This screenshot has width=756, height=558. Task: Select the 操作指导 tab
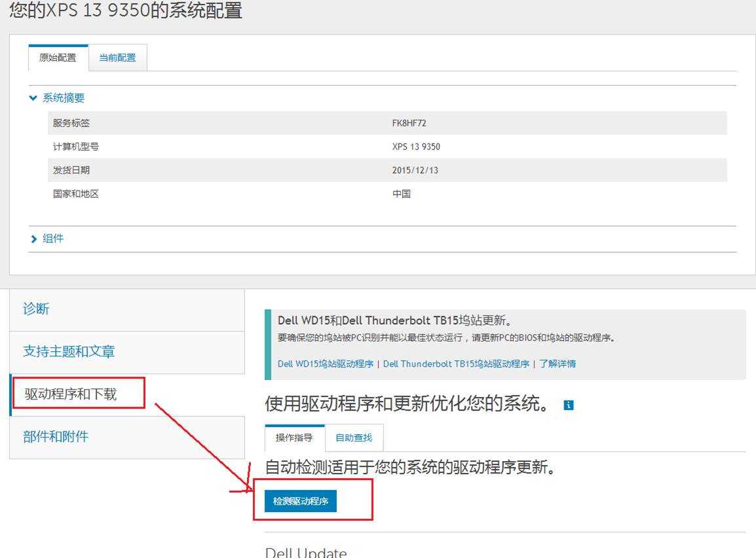point(295,437)
